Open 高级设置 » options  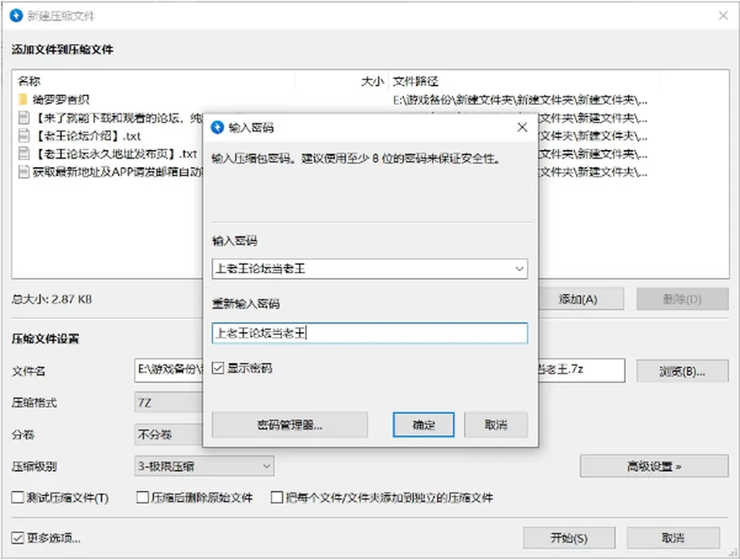coord(654,466)
